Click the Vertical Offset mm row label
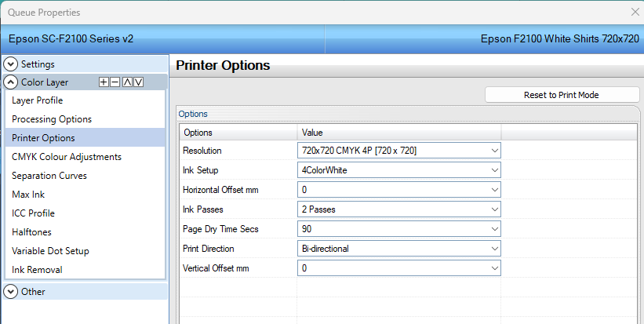 tap(216, 268)
